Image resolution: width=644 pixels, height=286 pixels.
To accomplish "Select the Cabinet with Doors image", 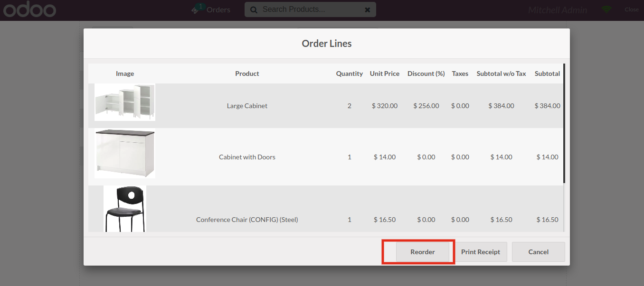I will point(124,154).
